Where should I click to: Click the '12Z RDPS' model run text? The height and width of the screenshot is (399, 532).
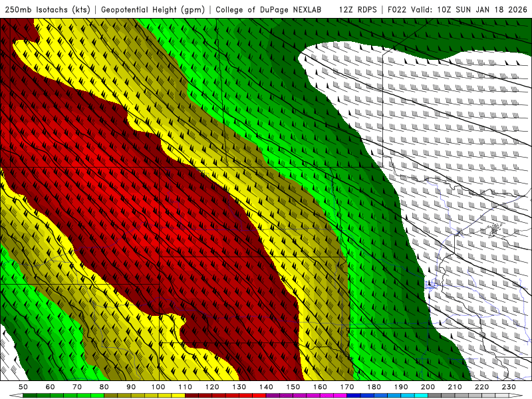(358, 10)
